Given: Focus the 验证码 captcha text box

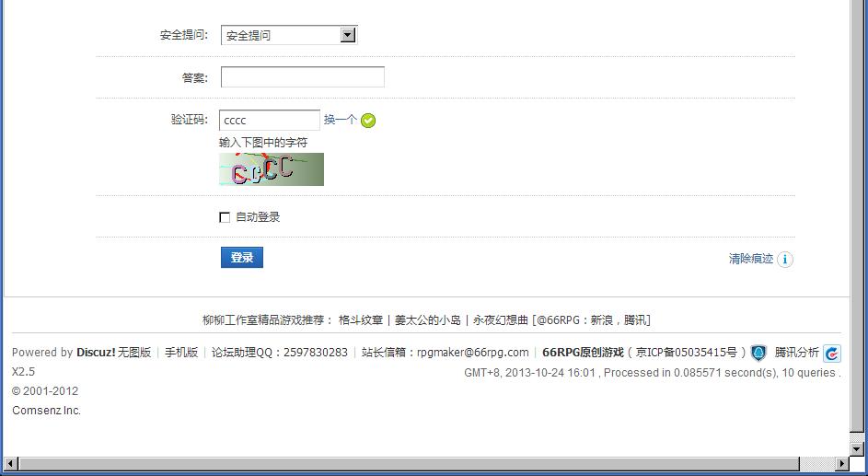Looking at the screenshot, I should click(270, 120).
